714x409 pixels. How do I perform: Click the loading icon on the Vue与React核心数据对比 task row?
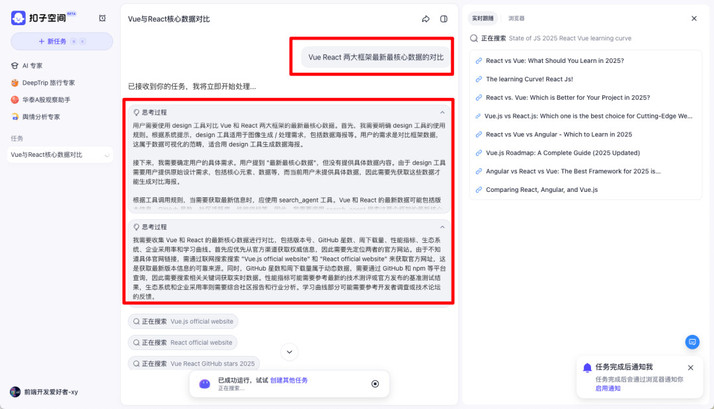[107, 155]
